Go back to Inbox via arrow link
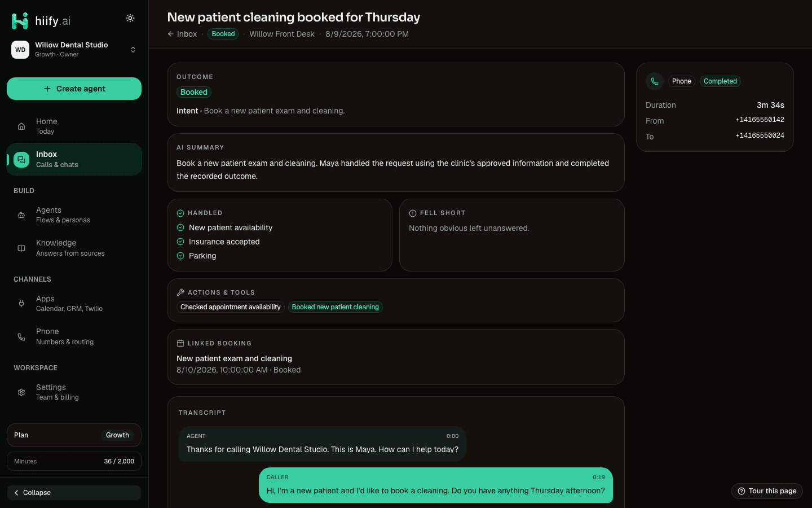Viewport: 812px width, 508px height. [x=182, y=34]
